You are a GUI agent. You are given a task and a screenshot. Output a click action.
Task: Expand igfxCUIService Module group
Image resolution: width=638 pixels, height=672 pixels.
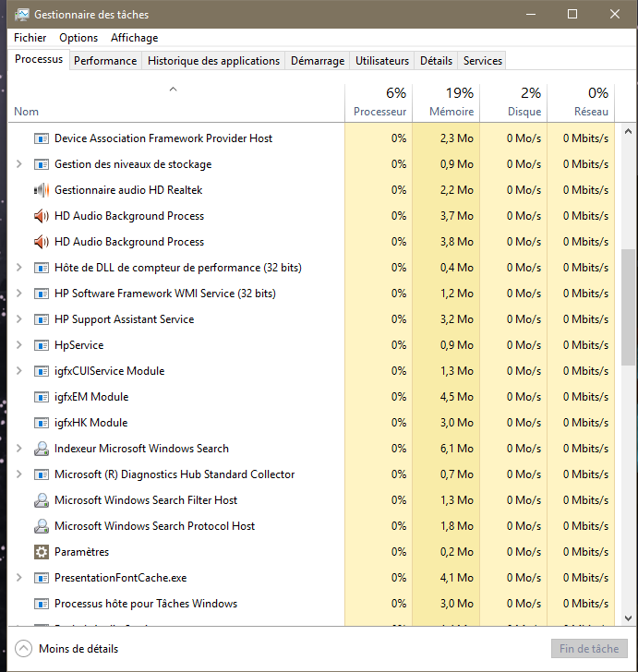(18, 371)
